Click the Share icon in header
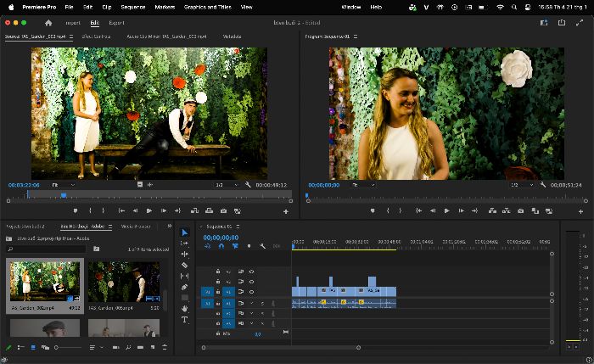This screenshot has height=364, width=594. pyautogui.click(x=562, y=23)
